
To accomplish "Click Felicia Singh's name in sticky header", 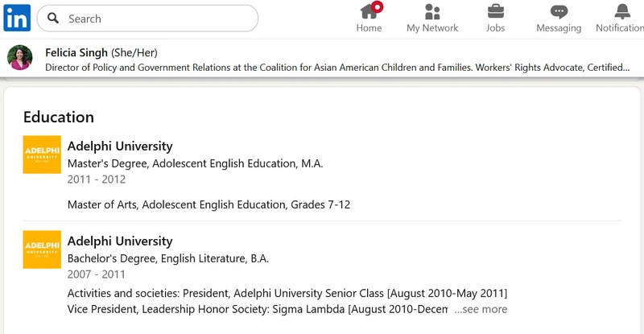I will [x=76, y=52].
